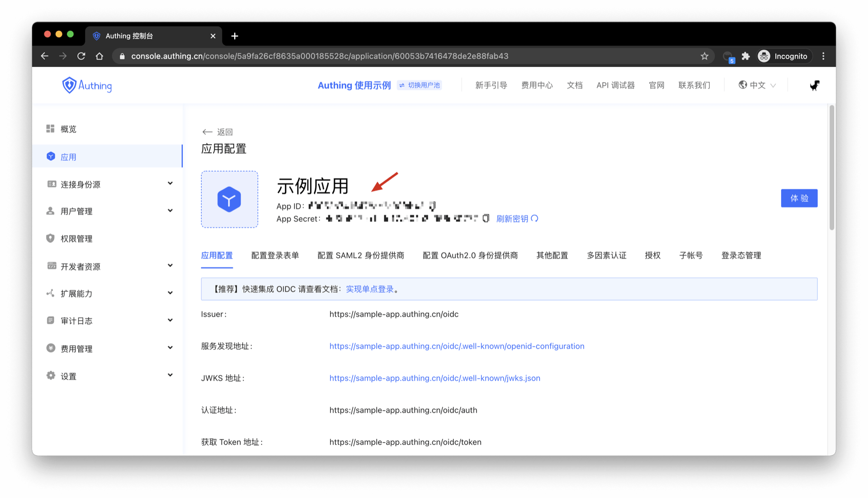
Task: Switch to the 多因素认证 tab
Action: click(x=606, y=256)
